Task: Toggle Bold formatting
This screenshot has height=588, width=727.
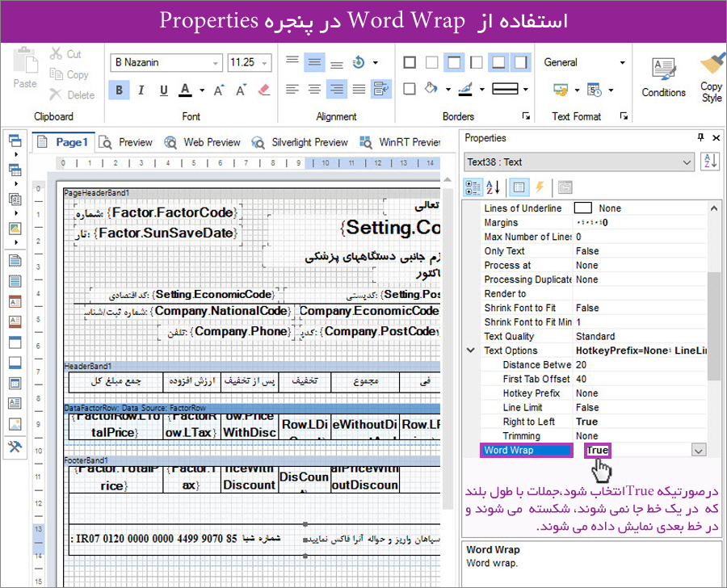Action: tap(120, 90)
